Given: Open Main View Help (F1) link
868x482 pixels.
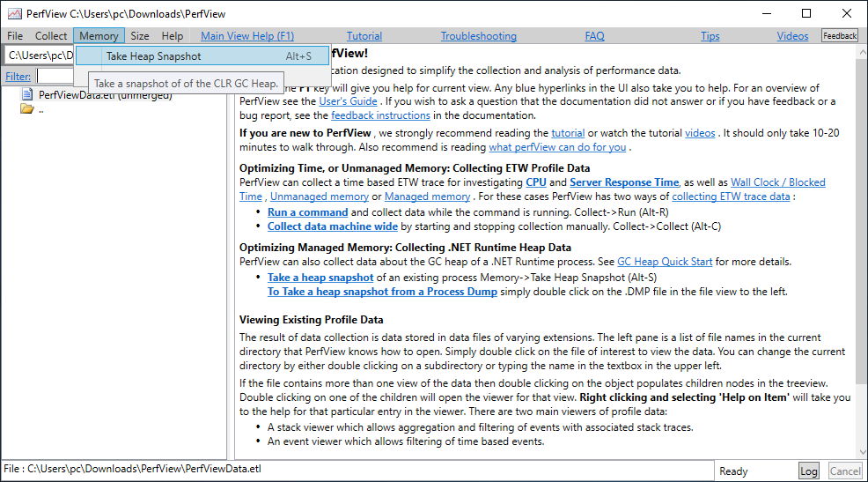Looking at the screenshot, I should click(x=247, y=36).
